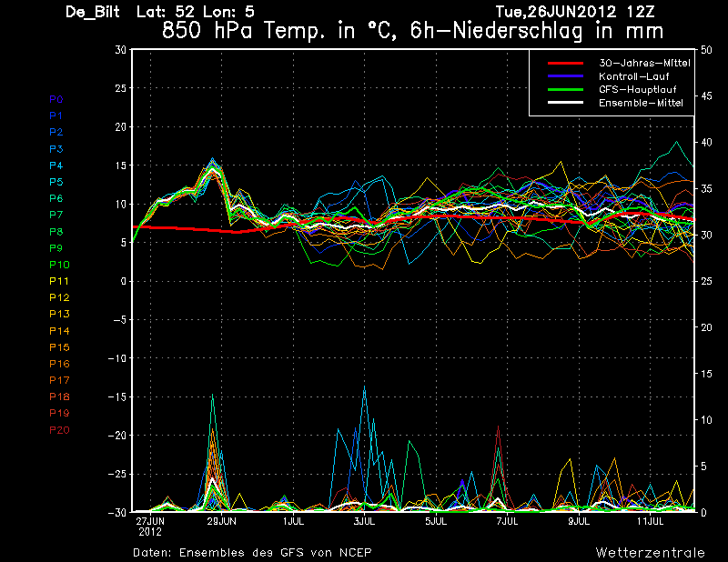Image resolution: width=728 pixels, height=562 pixels.
Task: Click the P3 ensemble member label
Action: click(x=56, y=149)
